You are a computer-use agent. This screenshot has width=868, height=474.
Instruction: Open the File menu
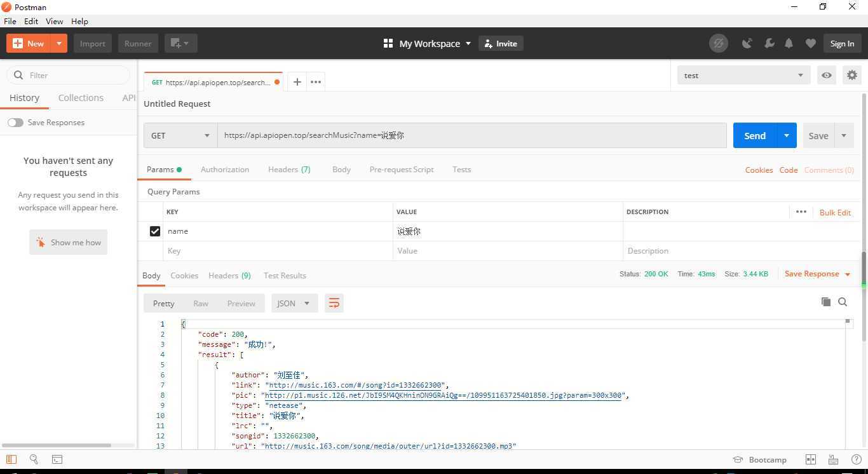[x=10, y=21]
